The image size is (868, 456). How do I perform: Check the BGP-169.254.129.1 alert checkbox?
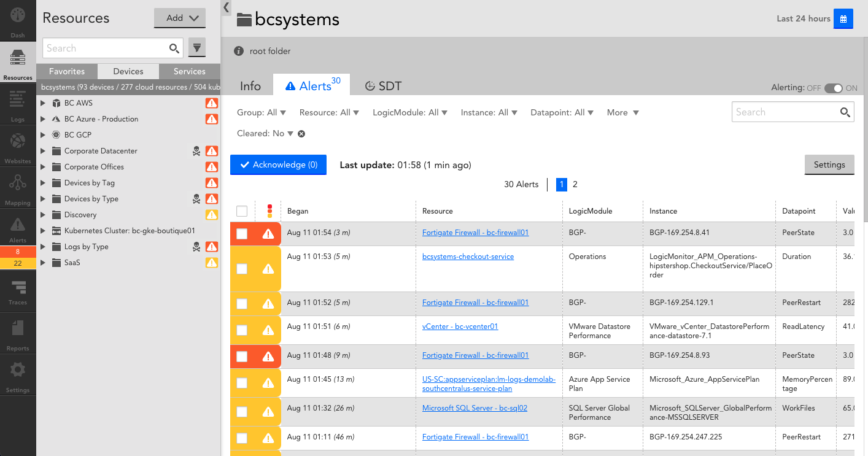pos(242,304)
